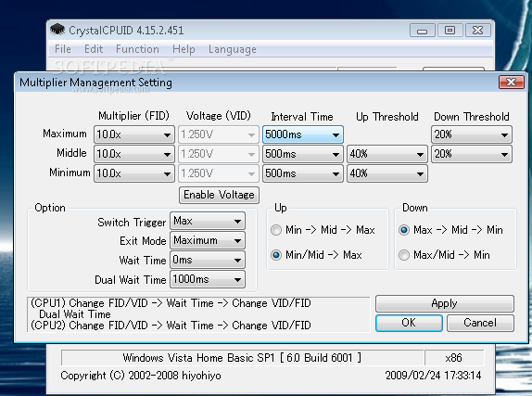Open Minimum Up Threshold 40% dropdown
This screenshot has width=532, height=396.
tap(387, 173)
